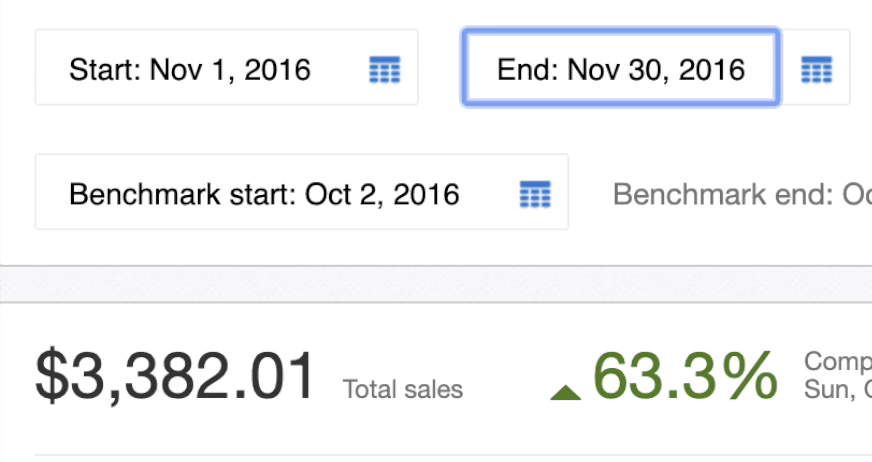Open the End date calendar picker icon
872x462 pixels.
tap(816, 69)
